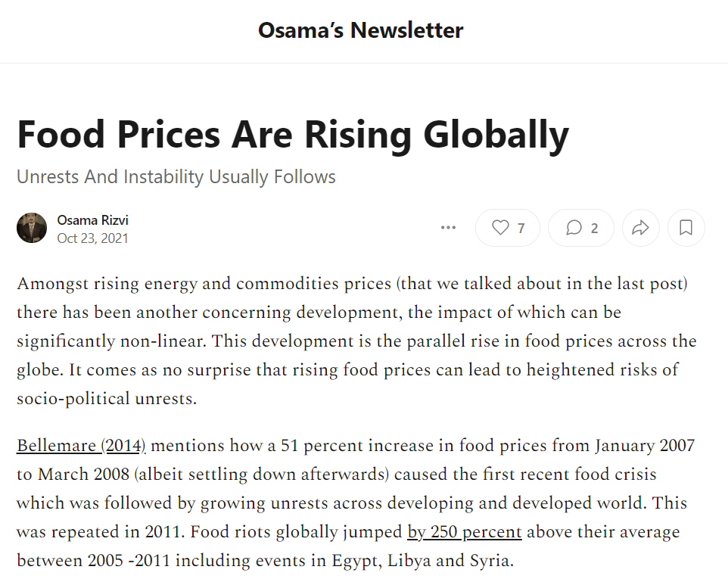Click Osama Rizvi's profile avatar
Viewport: 728px width, 579px height.
pos(32,228)
